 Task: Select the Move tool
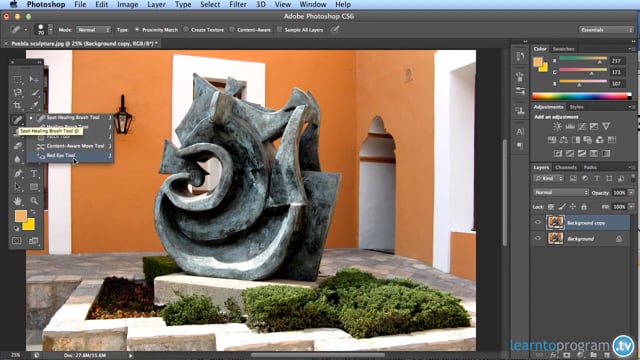34,79
